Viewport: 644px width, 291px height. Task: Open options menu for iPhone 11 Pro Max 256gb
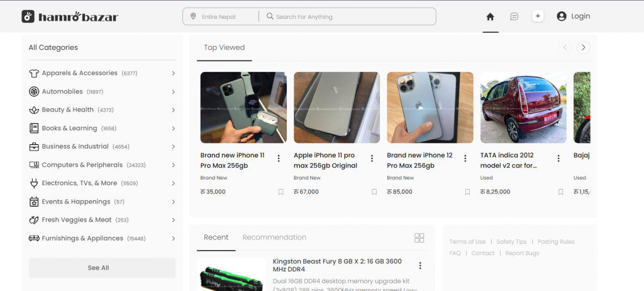(279, 158)
